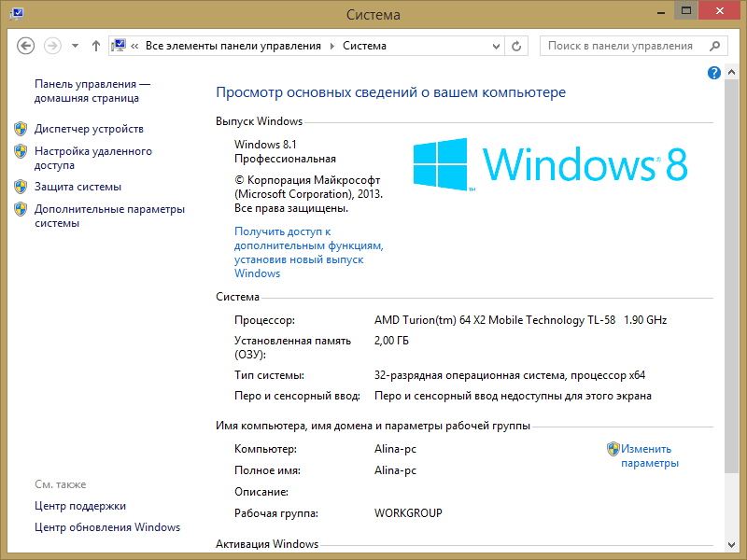This screenshot has width=747, height=560.
Task: Click the system icon in the title bar
Action: [17, 13]
